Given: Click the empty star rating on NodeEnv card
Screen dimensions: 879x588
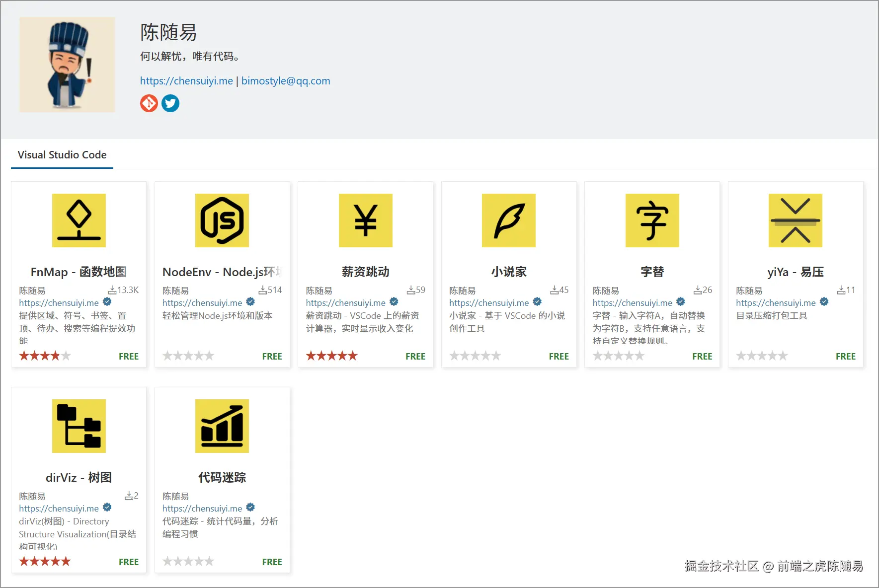Looking at the screenshot, I should tap(188, 356).
